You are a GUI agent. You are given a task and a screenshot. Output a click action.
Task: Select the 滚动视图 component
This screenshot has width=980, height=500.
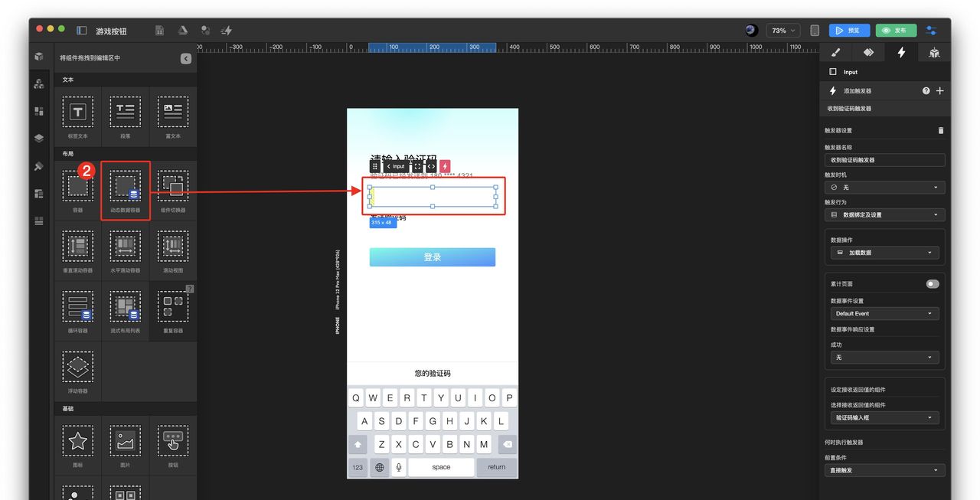[172, 251]
